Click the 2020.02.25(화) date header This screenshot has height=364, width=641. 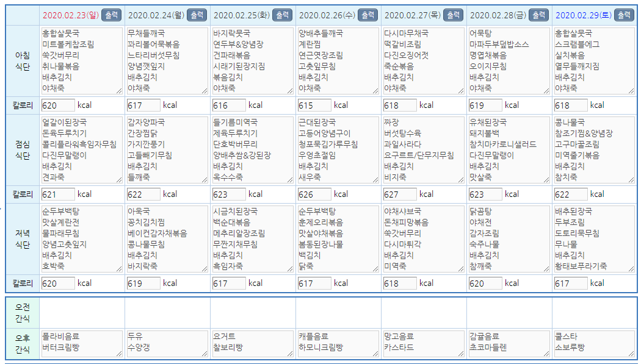242,15
